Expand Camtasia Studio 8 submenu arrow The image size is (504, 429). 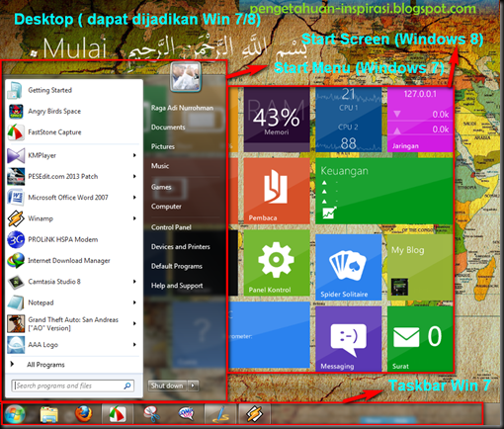[134, 282]
